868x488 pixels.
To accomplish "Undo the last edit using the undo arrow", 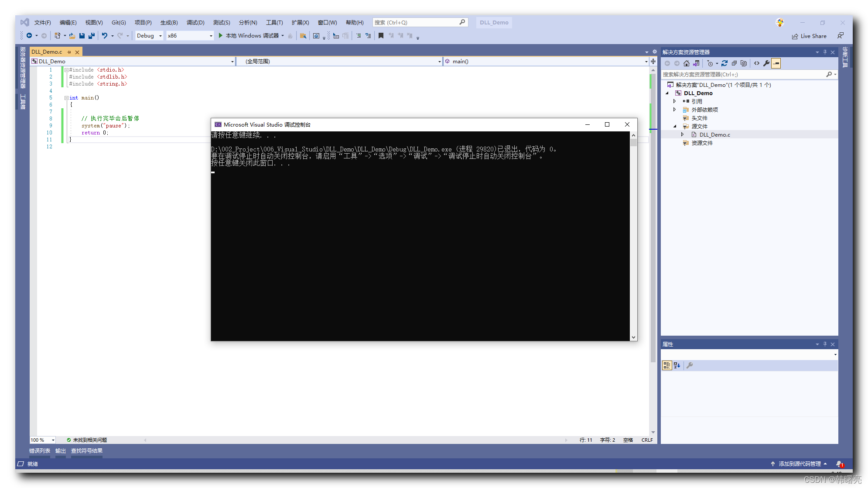I will (105, 36).
